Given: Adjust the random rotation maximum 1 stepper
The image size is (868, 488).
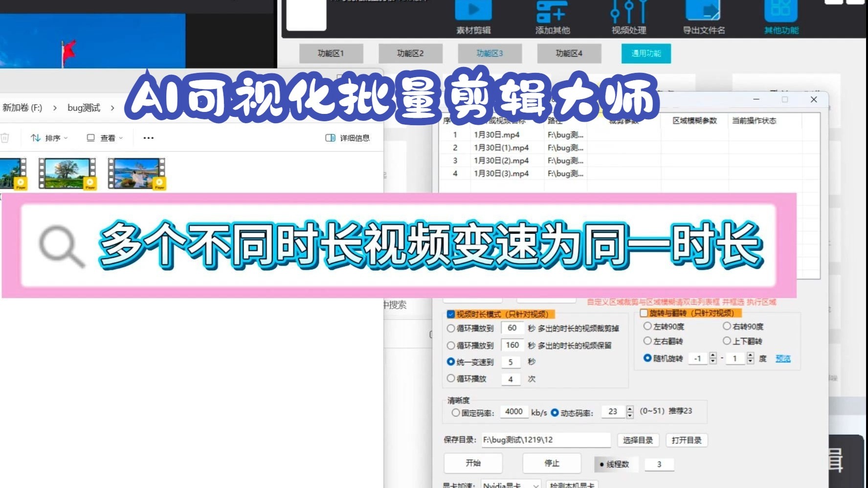Looking at the screenshot, I should (x=750, y=358).
